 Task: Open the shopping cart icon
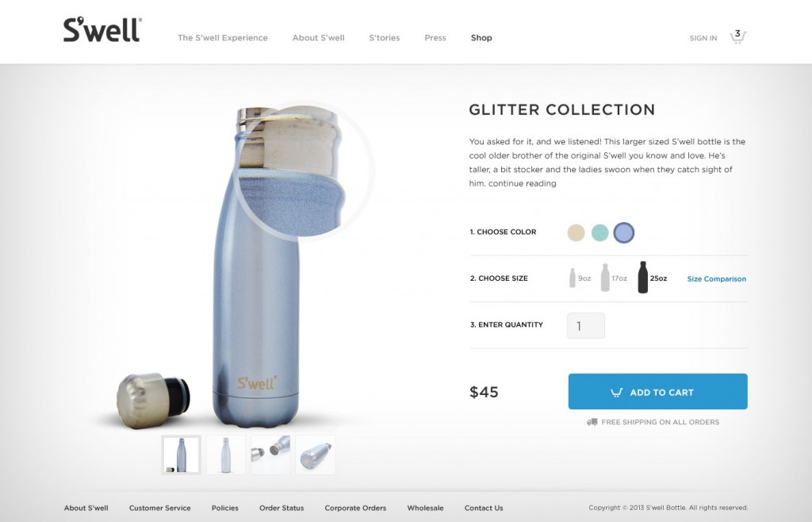pos(738,36)
